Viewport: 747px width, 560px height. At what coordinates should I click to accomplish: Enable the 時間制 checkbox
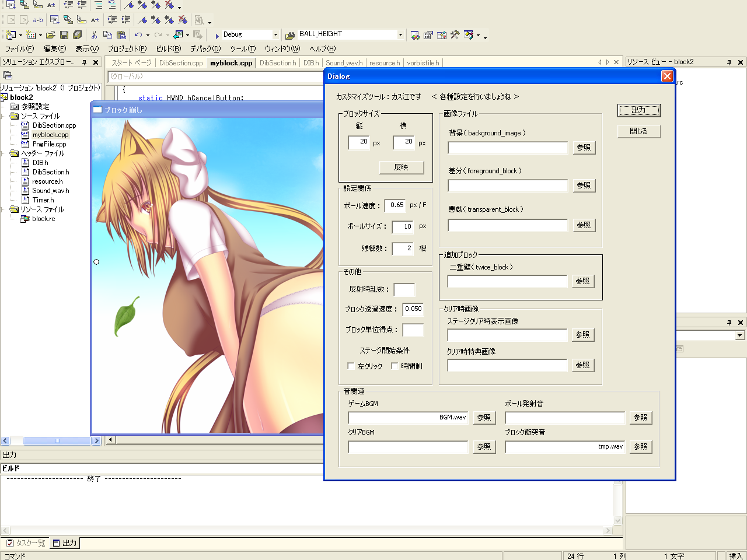(395, 366)
